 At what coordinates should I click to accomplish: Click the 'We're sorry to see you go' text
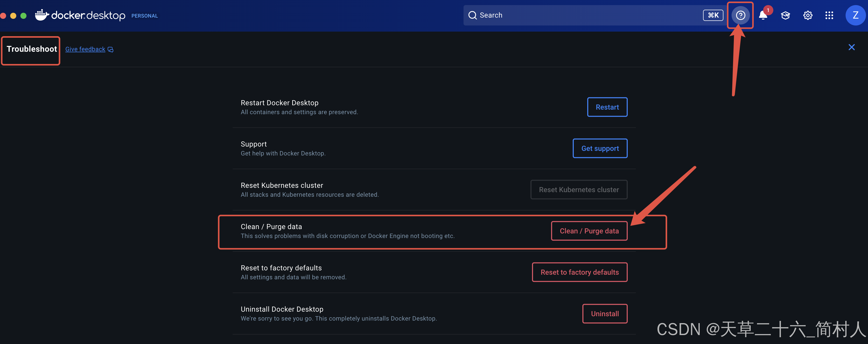coord(339,319)
